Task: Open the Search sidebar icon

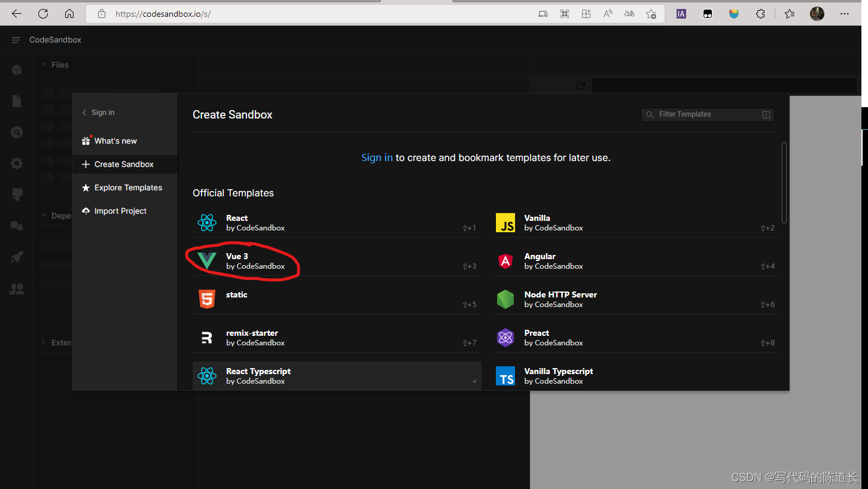Action: (x=17, y=132)
